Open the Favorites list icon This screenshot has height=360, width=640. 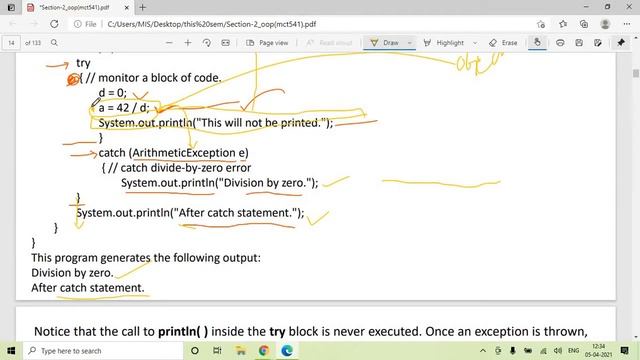click(x=563, y=24)
